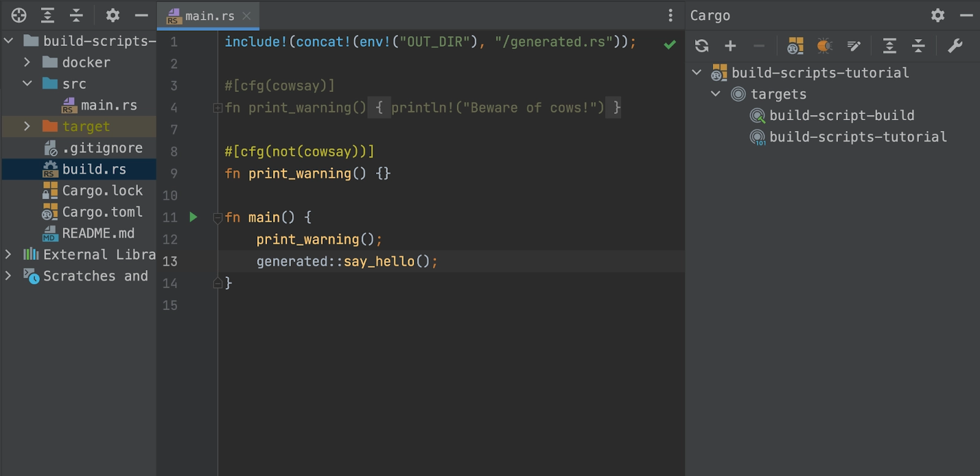Click say_hello call on line 13
980x476 pixels.
point(379,262)
